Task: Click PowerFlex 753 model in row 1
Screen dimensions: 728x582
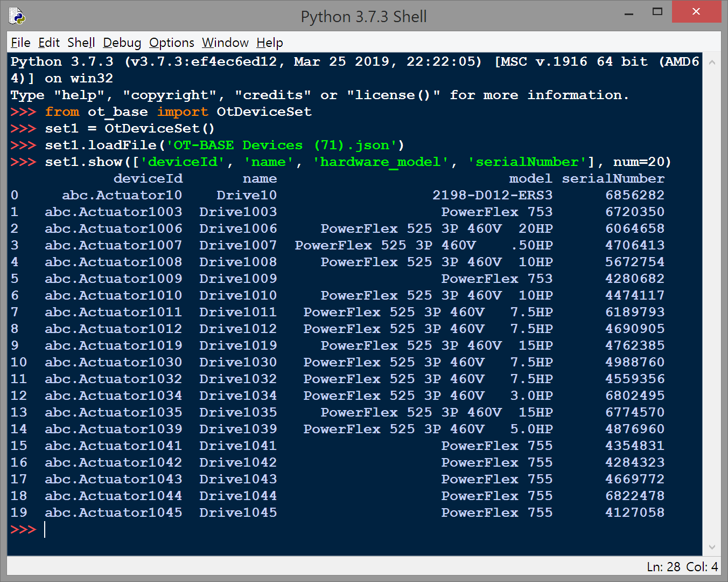Action: click(497, 212)
